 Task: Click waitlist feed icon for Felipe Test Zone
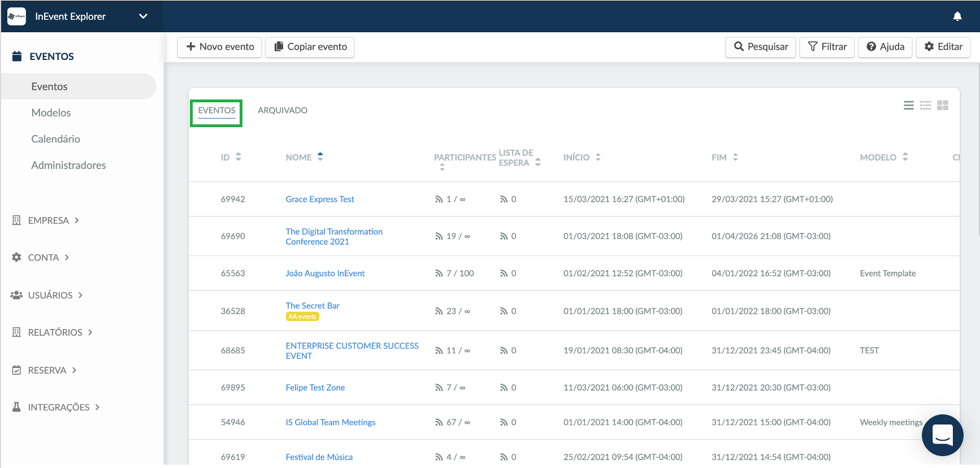click(504, 388)
